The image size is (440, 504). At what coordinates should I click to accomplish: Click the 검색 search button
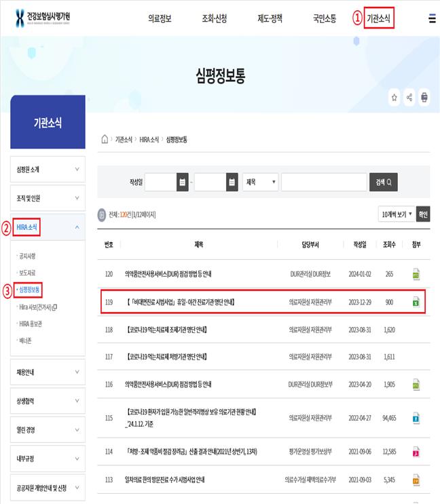coord(383,182)
